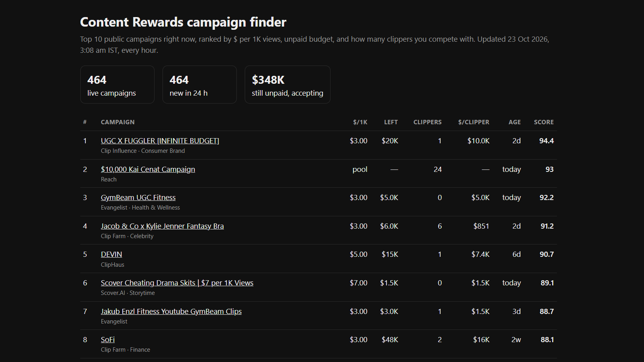This screenshot has width=644, height=362.
Task: Click the CAMPAIGN column header
Action: [x=118, y=122]
